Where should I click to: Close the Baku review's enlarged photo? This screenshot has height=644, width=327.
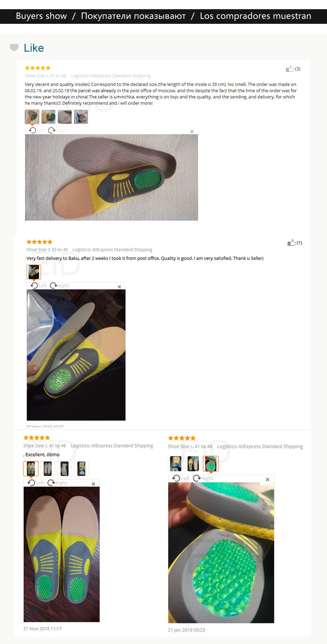click(119, 287)
